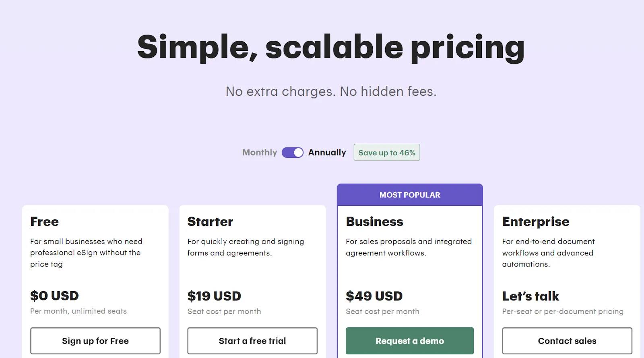644x358 pixels.
Task: Click the Let's talk pricing label
Action: pos(530,296)
